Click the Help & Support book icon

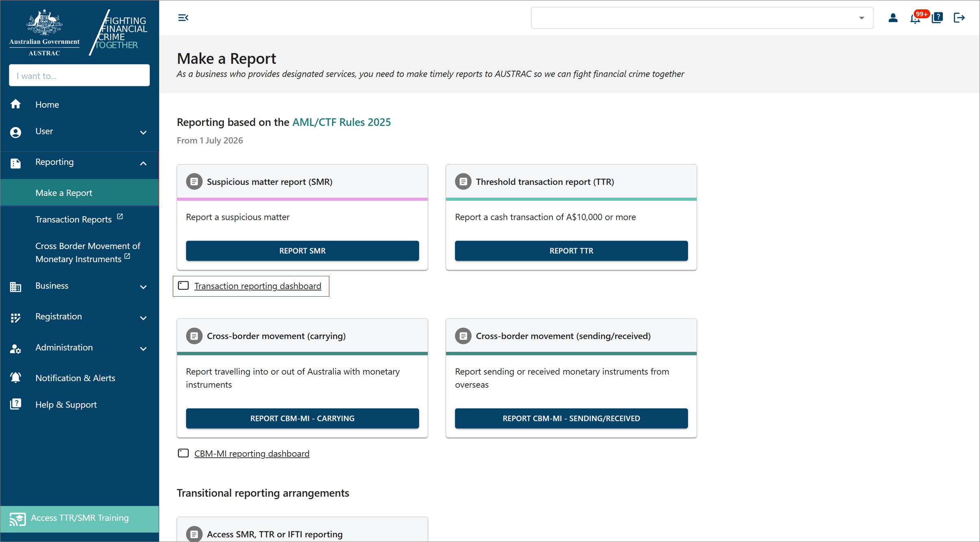pos(15,404)
